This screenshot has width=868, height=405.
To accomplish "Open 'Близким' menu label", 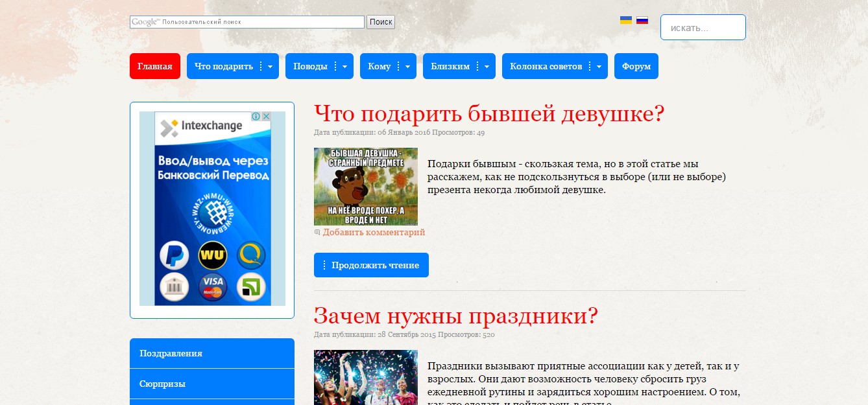I will click(450, 66).
